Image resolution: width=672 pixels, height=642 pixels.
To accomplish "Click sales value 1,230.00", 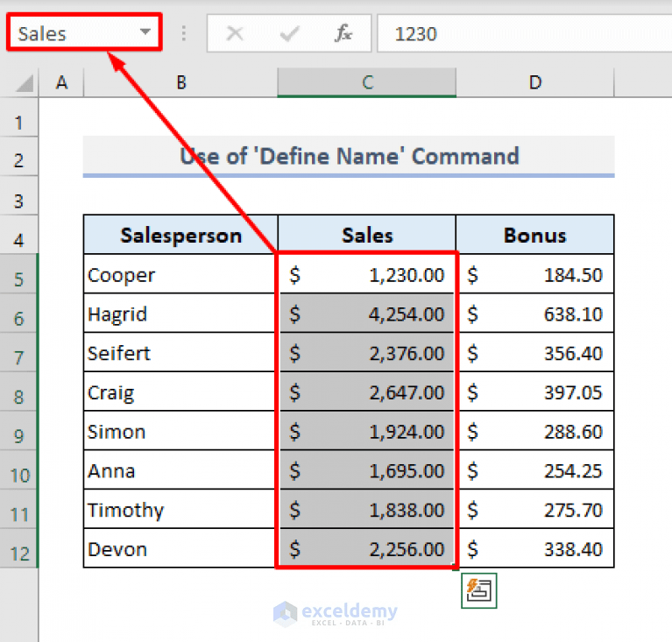I will 367,274.
